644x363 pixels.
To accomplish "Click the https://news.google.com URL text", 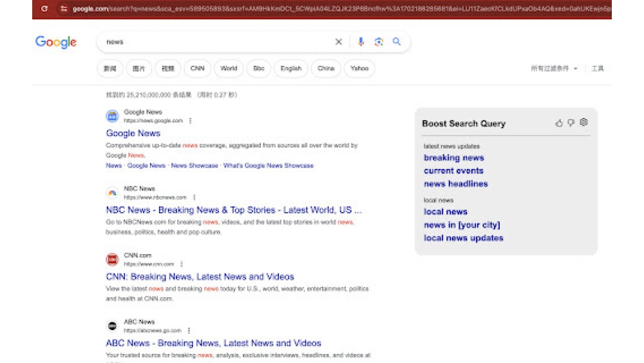I will (153, 121).
